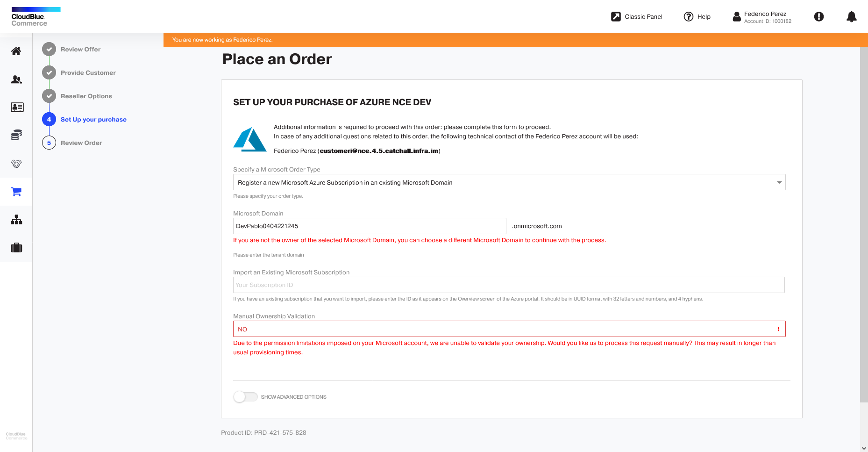The width and height of the screenshot is (868, 452).
Task: Go to Review Order step
Action: pos(81,143)
